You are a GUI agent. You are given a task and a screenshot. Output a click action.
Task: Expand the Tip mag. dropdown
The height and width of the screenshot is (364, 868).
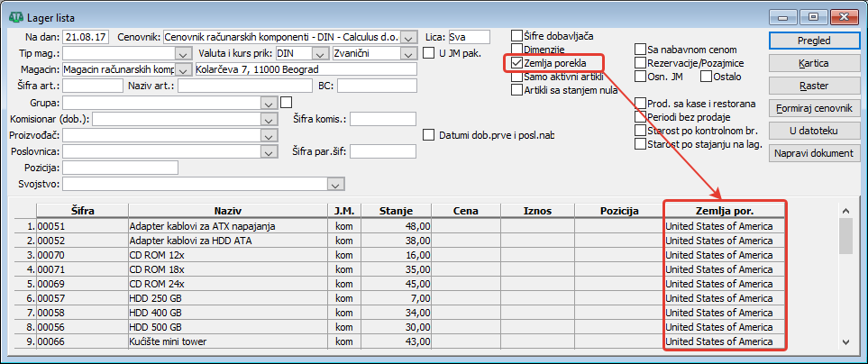183,54
